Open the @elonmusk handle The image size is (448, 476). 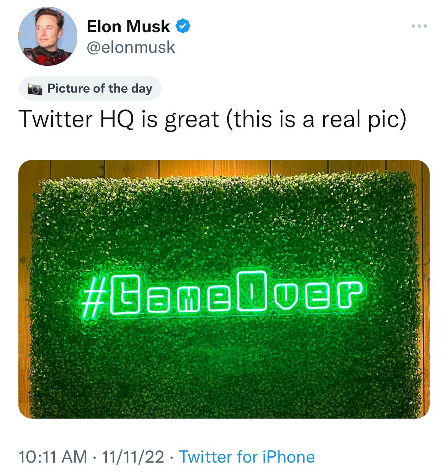[x=131, y=47]
